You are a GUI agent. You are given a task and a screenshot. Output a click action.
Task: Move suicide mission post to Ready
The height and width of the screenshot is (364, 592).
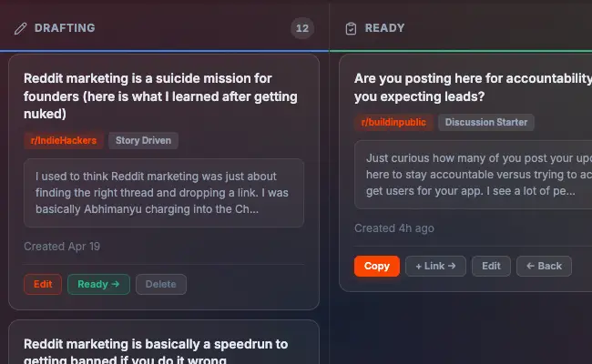pyautogui.click(x=98, y=284)
